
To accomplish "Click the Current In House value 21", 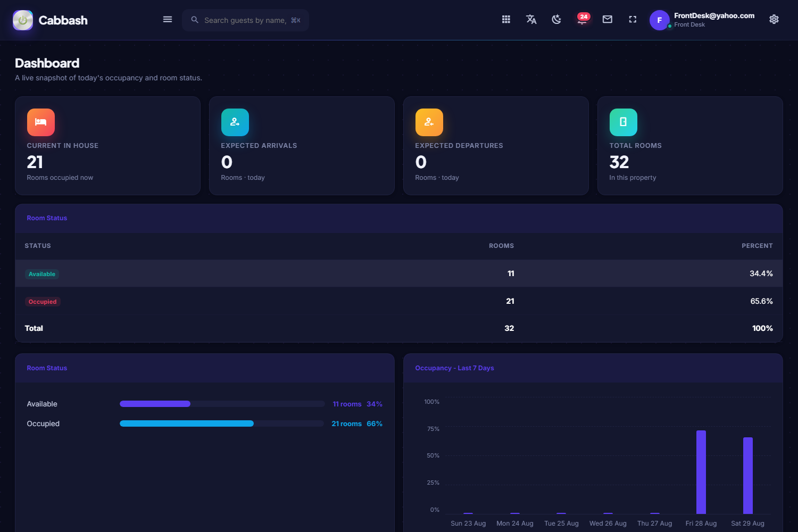I will tap(35, 162).
